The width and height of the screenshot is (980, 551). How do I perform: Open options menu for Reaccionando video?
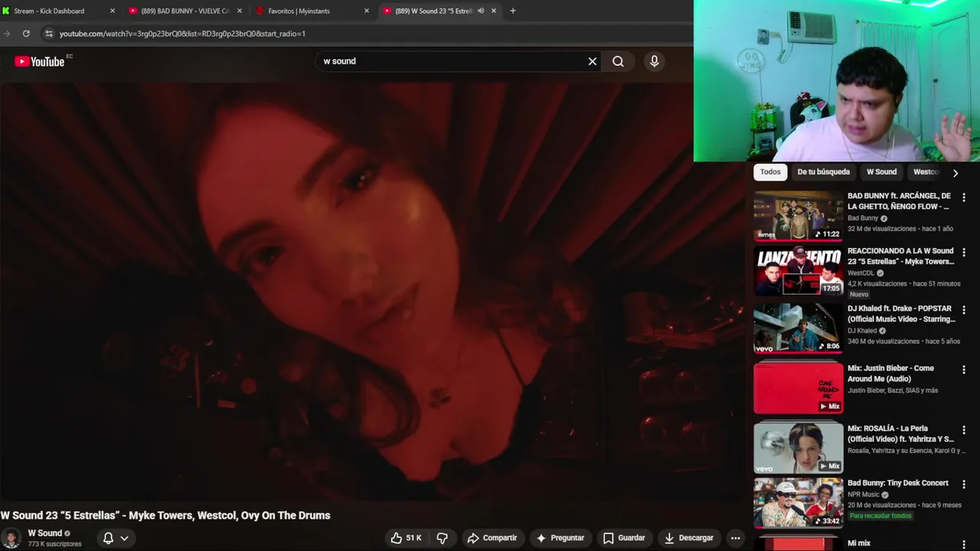pos(964,253)
